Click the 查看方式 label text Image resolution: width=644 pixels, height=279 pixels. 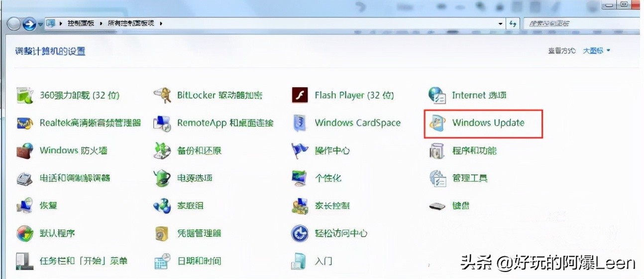tap(562, 51)
